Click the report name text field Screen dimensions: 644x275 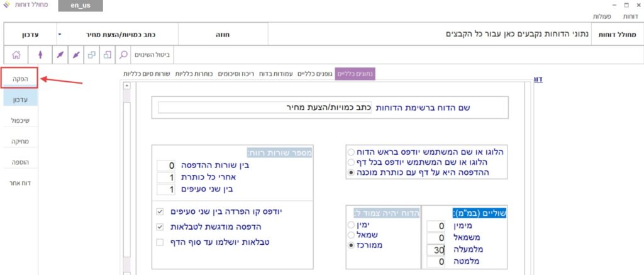tap(264, 108)
